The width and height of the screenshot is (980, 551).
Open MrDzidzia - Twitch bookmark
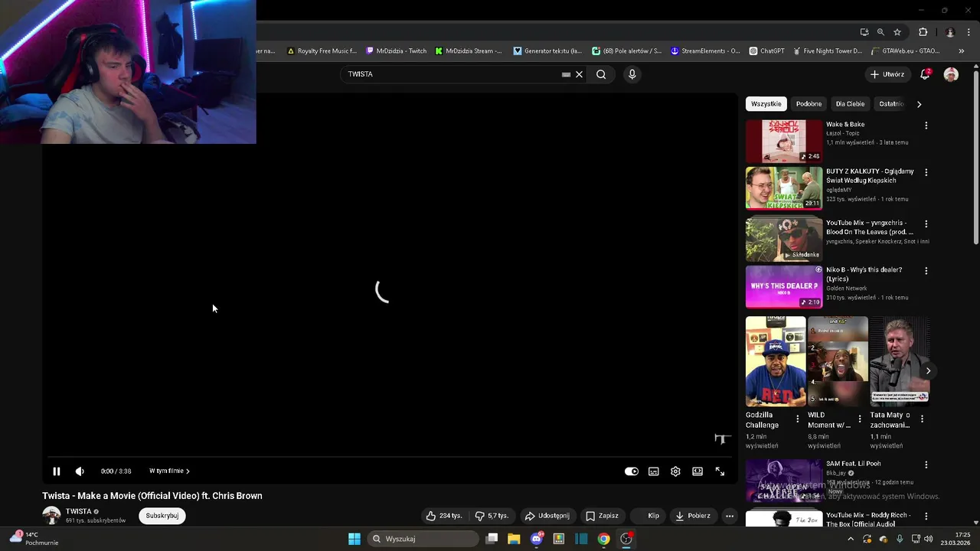pos(397,51)
